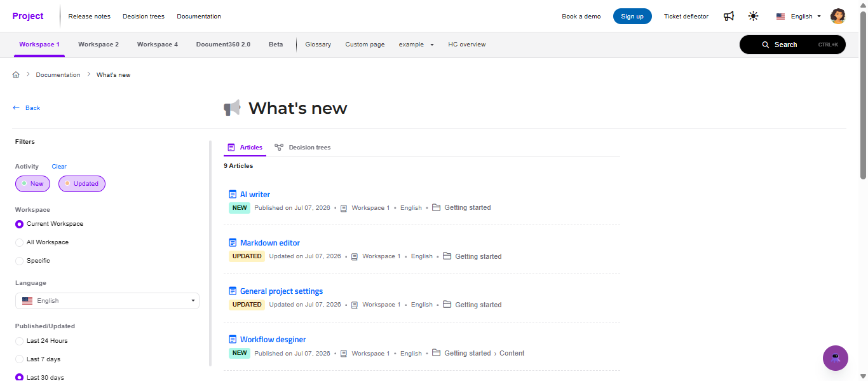Image resolution: width=868 pixels, height=381 pixels.
Task: Open the header English language dropdown
Action: (799, 17)
